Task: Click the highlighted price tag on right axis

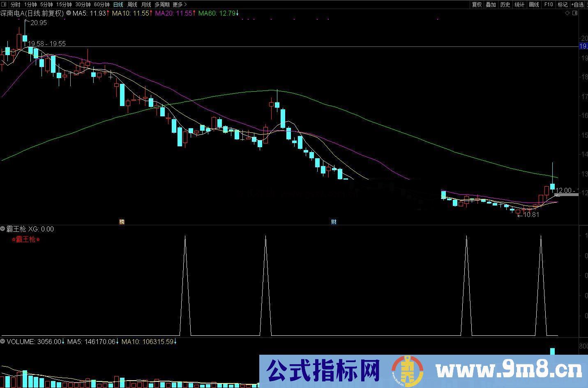Action: point(583,46)
